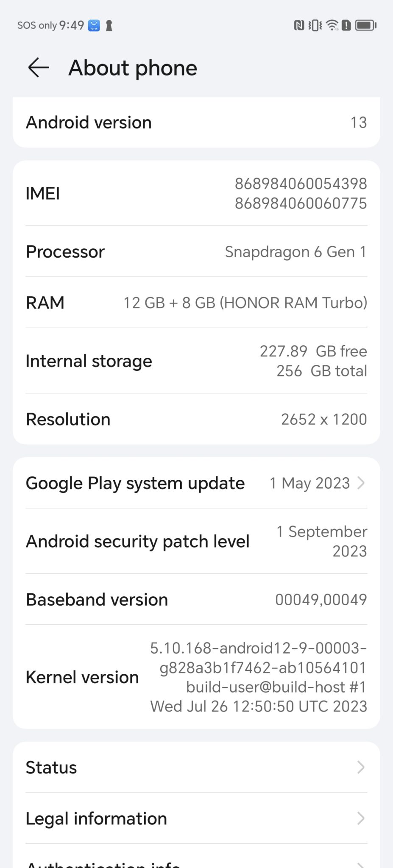Open Legal information chevron

tap(361, 818)
